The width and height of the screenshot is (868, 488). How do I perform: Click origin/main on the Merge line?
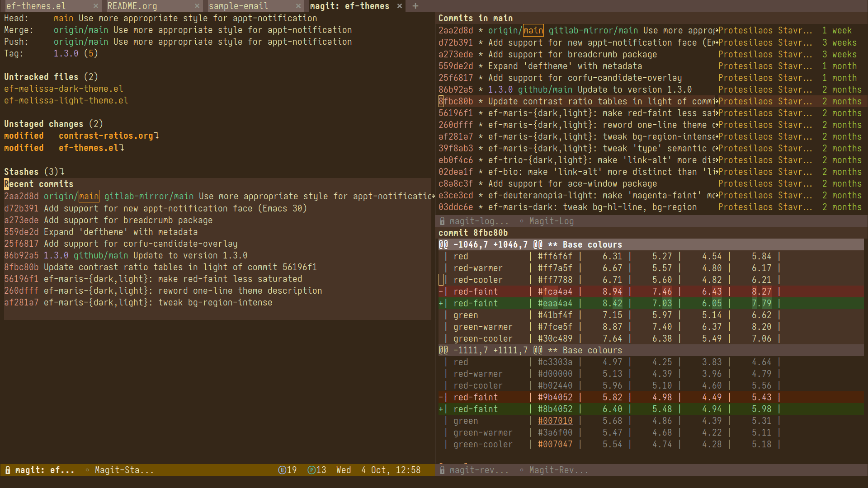pyautogui.click(x=81, y=30)
